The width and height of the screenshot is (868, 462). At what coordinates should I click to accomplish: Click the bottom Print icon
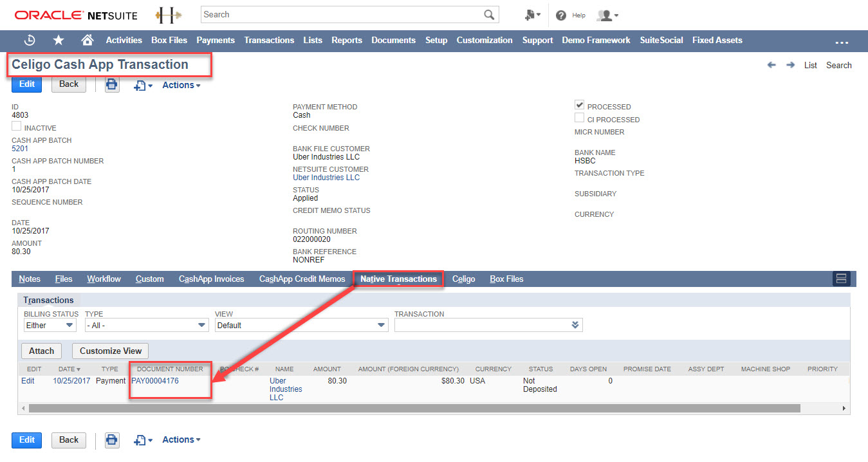[x=112, y=439]
